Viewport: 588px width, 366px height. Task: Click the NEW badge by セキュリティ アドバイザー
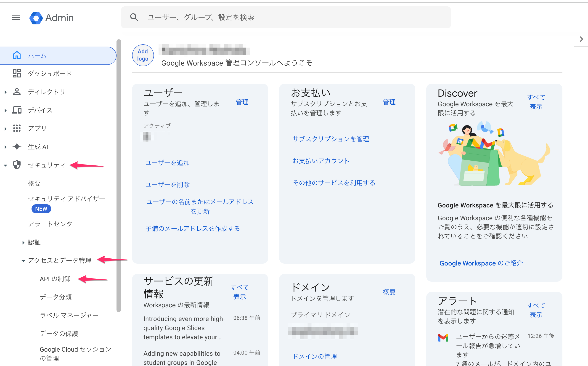point(41,209)
